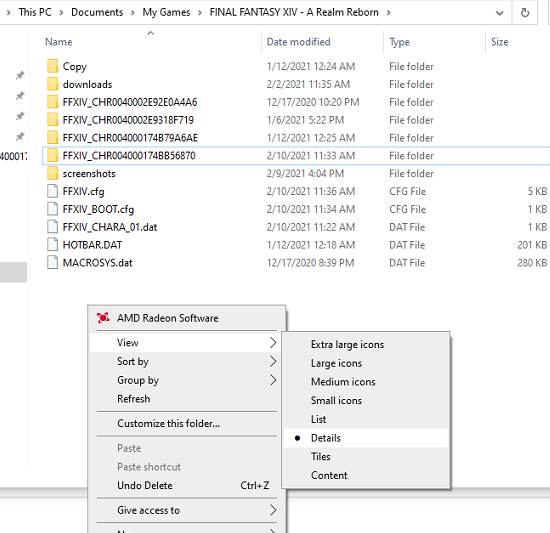
Task: Click the HOTBAR.DAT file name
Action: click(92, 244)
